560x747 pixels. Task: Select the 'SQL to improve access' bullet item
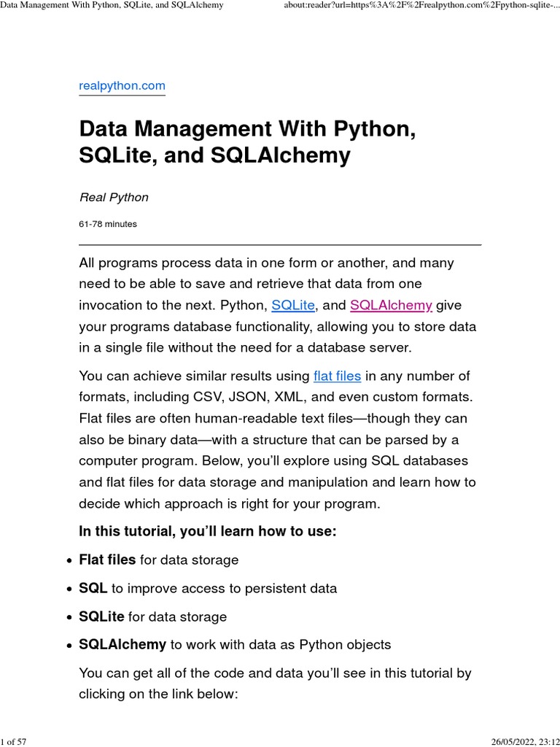coord(207,589)
